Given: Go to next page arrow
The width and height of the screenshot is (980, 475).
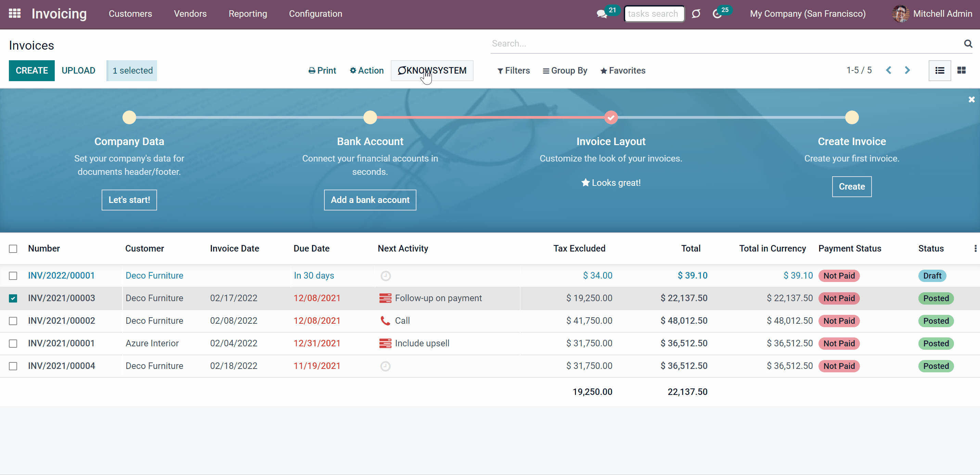Looking at the screenshot, I should coord(907,70).
